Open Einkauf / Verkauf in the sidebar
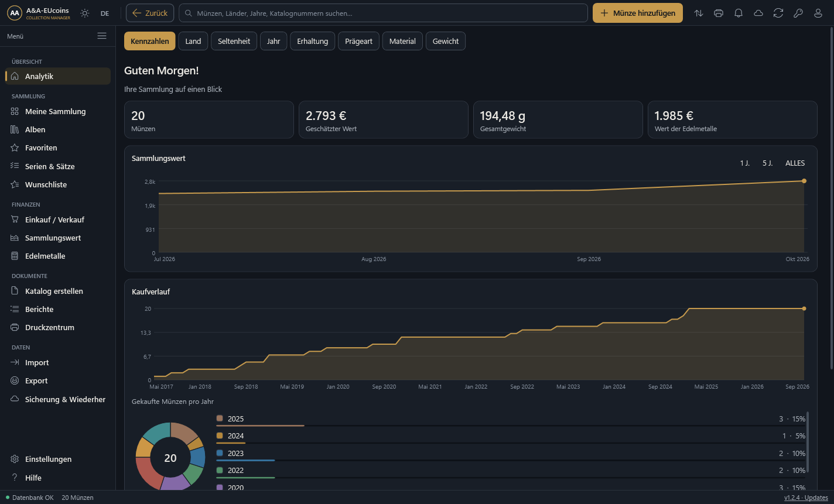 pos(58,220)
